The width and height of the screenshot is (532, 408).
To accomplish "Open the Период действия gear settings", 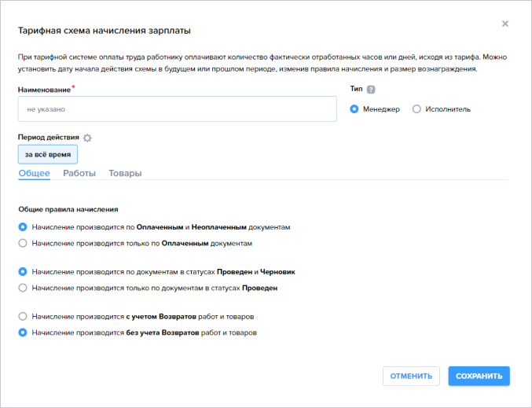I will (87, 138).
